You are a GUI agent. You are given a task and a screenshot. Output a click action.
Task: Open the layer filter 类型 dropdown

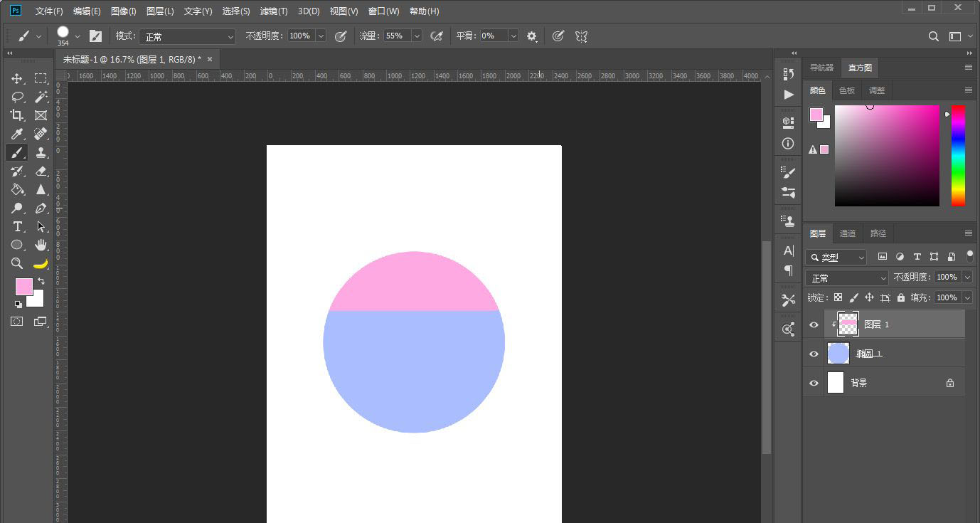[x=837, y=257]
